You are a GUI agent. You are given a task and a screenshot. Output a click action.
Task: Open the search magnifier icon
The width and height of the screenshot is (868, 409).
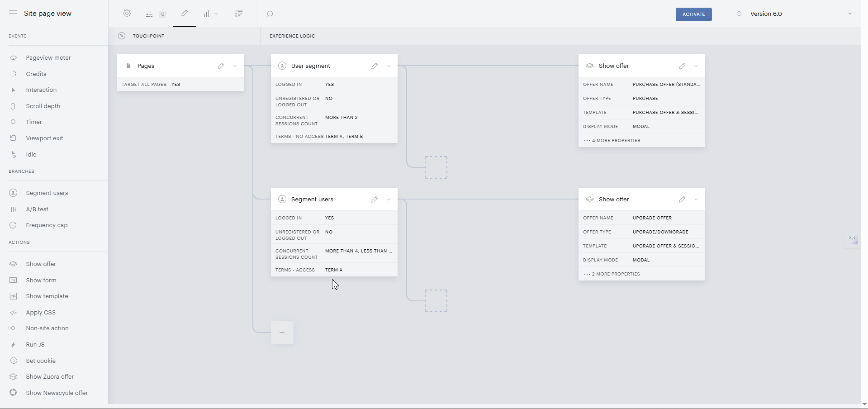270,14
